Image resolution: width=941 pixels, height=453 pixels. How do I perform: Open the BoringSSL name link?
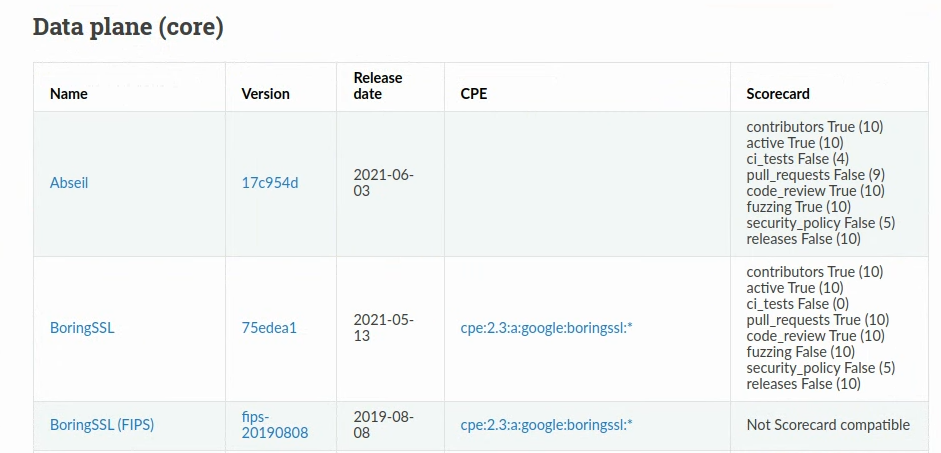[82, 327]
